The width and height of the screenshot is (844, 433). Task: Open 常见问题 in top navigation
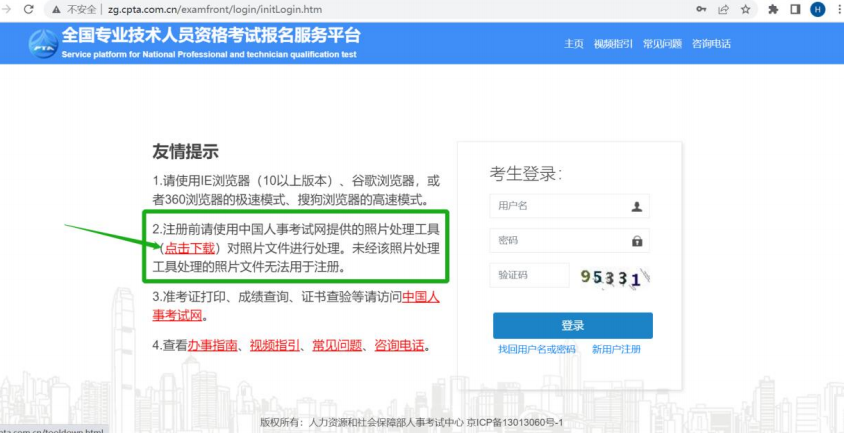[x=662, y=44]
